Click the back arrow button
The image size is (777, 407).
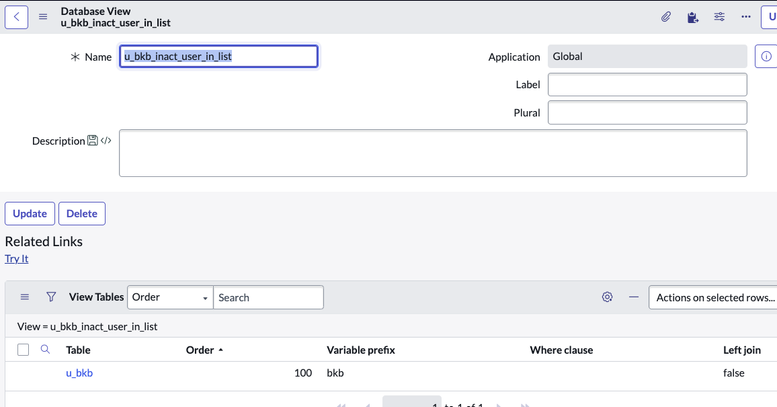[x=17, y=17]
